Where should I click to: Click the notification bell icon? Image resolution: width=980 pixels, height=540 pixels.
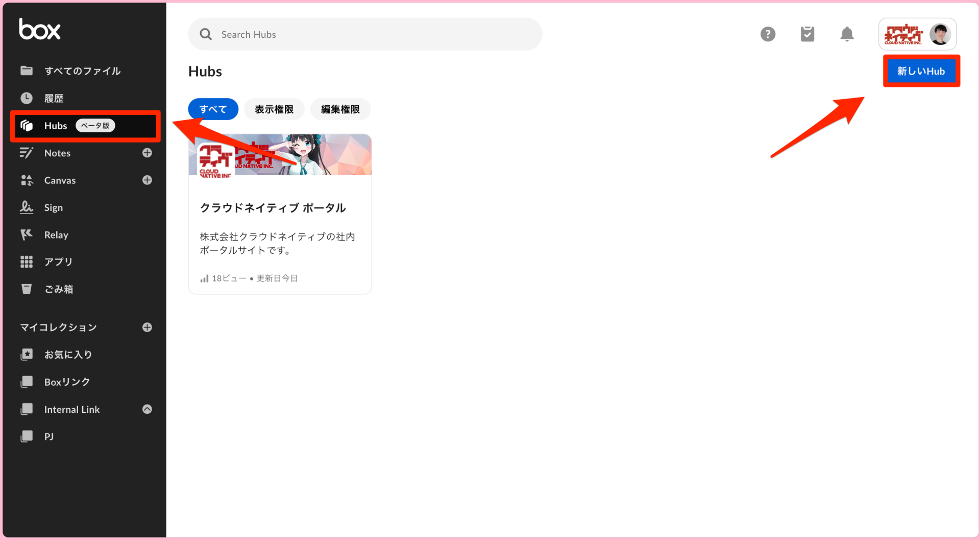[847, 34]
